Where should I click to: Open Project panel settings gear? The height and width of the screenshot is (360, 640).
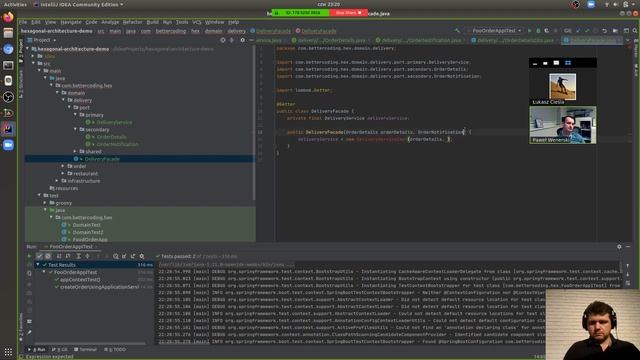tap(242, 40)
